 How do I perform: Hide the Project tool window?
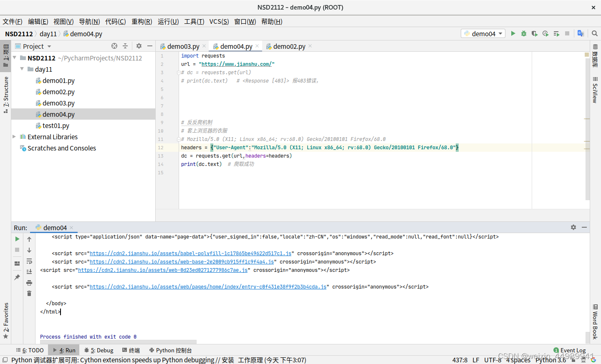(150, 46)
